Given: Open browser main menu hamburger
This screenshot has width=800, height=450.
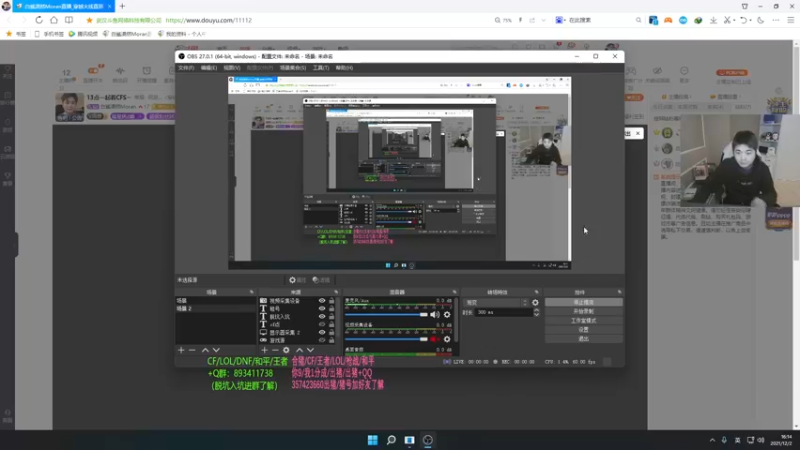Looking at the screenshot, I should click(x=791, y=20).
